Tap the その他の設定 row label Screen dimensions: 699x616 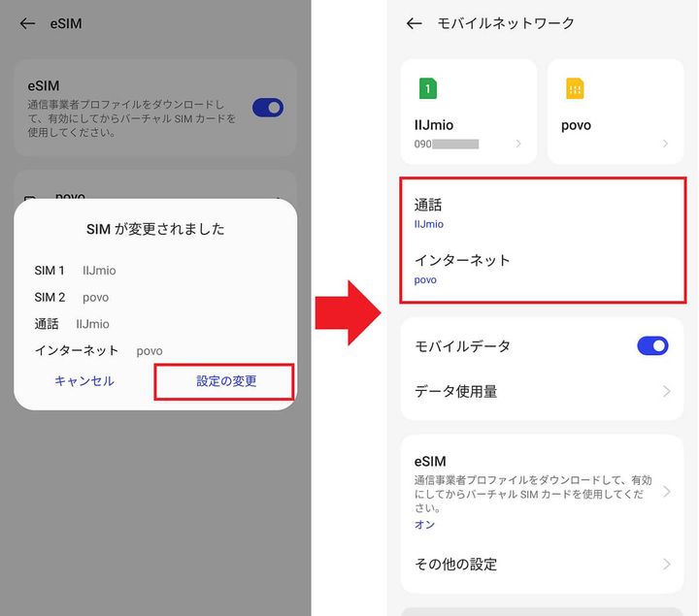tap(455, 565)
